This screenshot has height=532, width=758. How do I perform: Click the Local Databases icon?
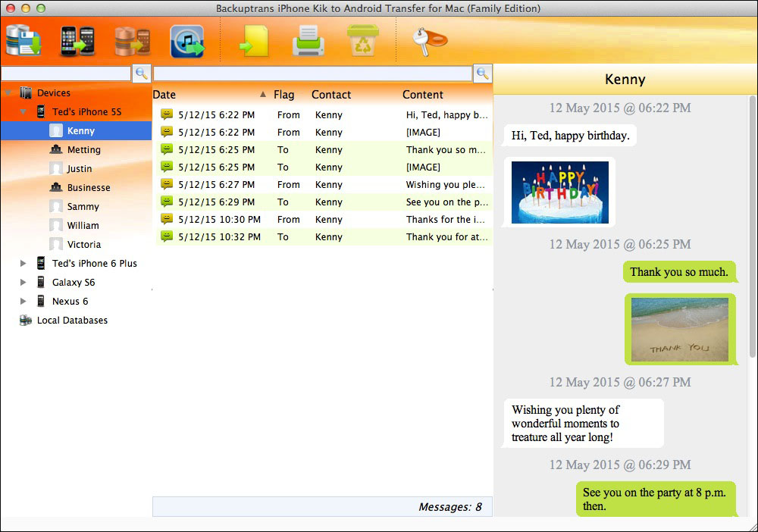click(26, 321)
